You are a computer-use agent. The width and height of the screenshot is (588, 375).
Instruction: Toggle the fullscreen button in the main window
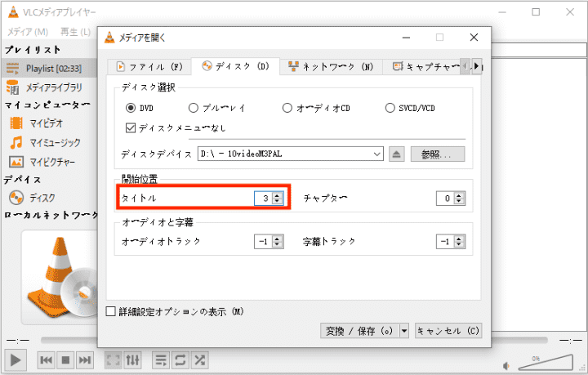(114, 360)
